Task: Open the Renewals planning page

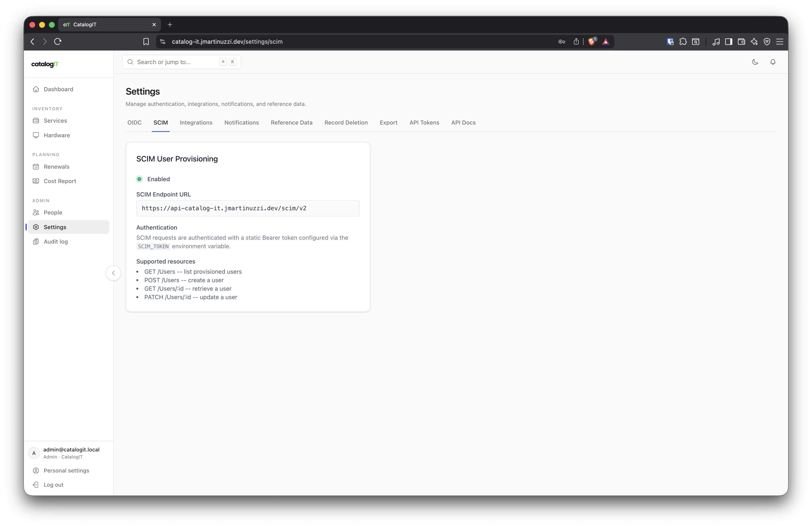Action: tap(68, 167)
